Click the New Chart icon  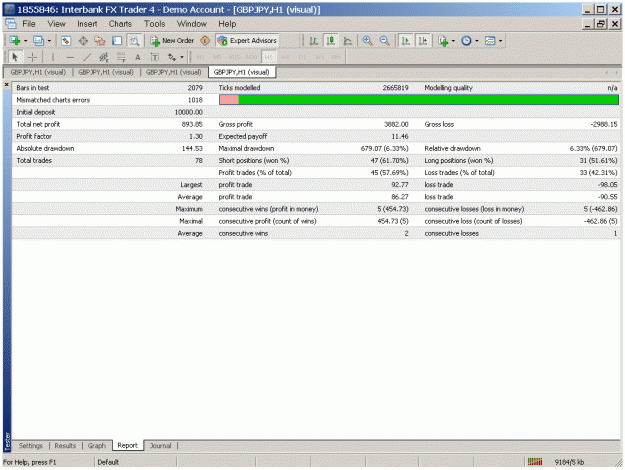click(15, 41)
